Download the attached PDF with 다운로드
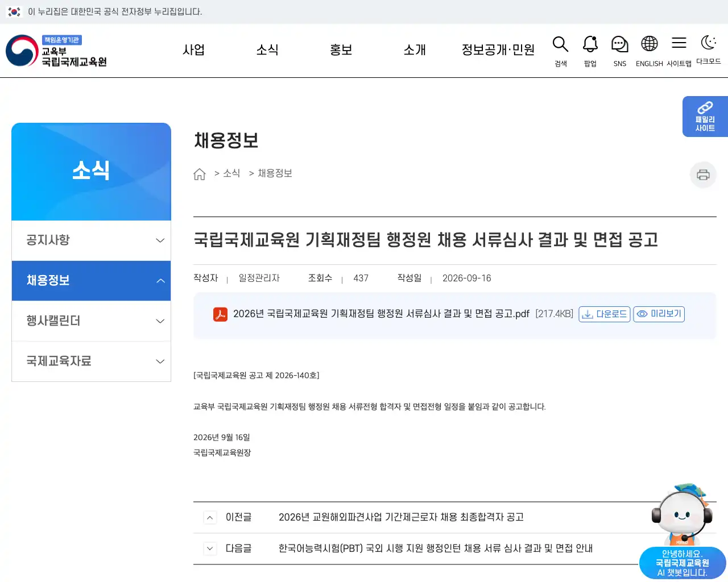This screenshot has height=582, width=728. [605, 314]
